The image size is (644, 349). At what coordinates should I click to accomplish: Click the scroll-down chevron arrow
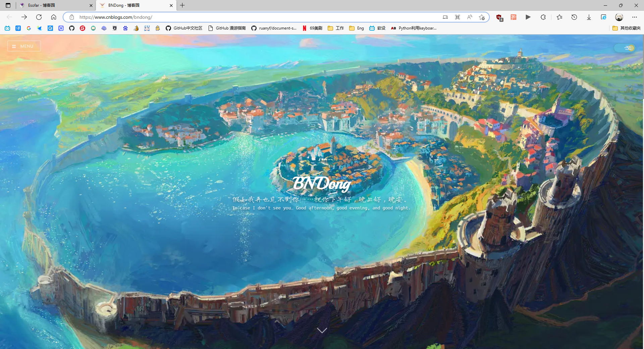[322, 331]
